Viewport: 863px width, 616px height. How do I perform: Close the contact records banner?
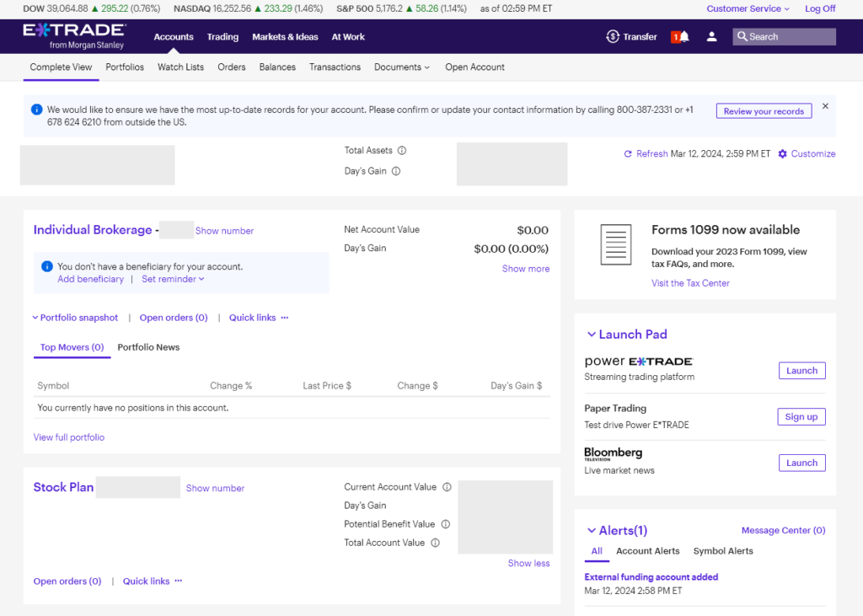pos(825,106)
